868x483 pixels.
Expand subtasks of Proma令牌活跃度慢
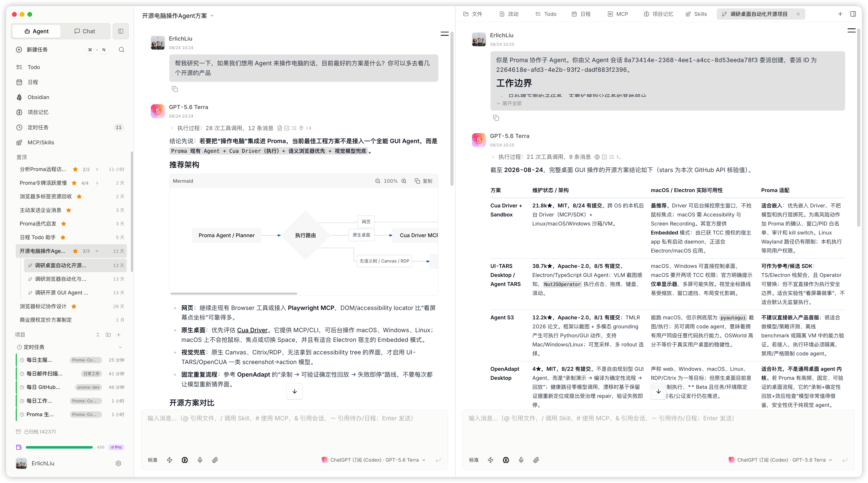pyautogui.click(x=97, y=183)
